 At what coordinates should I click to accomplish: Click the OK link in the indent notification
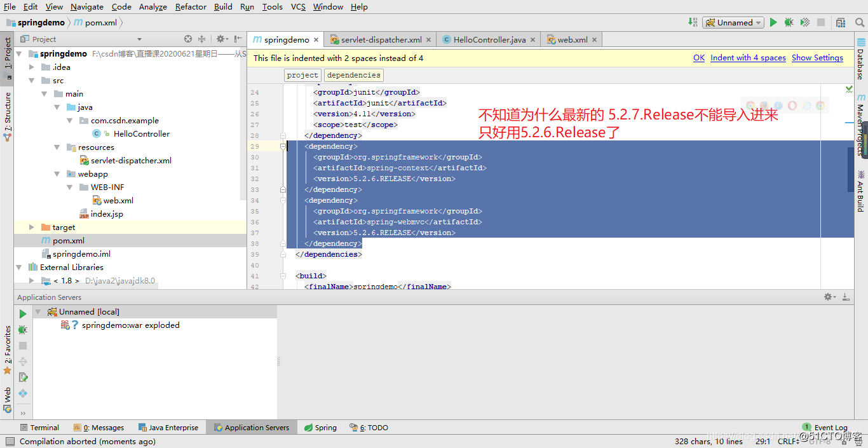pos(699,58)
